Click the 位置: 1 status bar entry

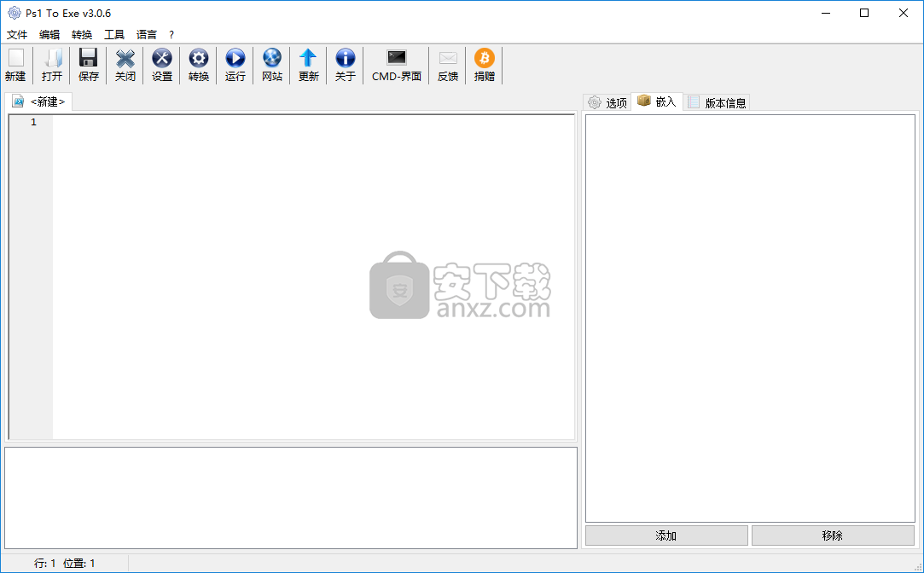pos(79,564)
